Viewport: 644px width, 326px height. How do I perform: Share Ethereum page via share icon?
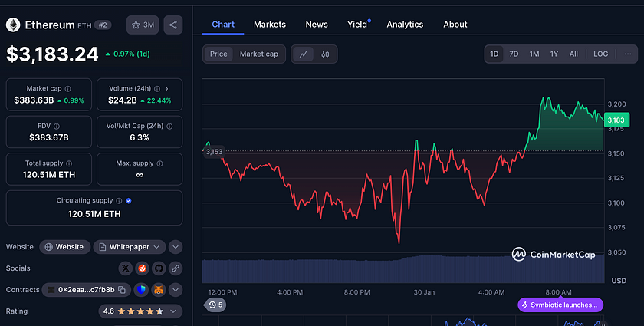pyautogui.click(x=172, y=25)
